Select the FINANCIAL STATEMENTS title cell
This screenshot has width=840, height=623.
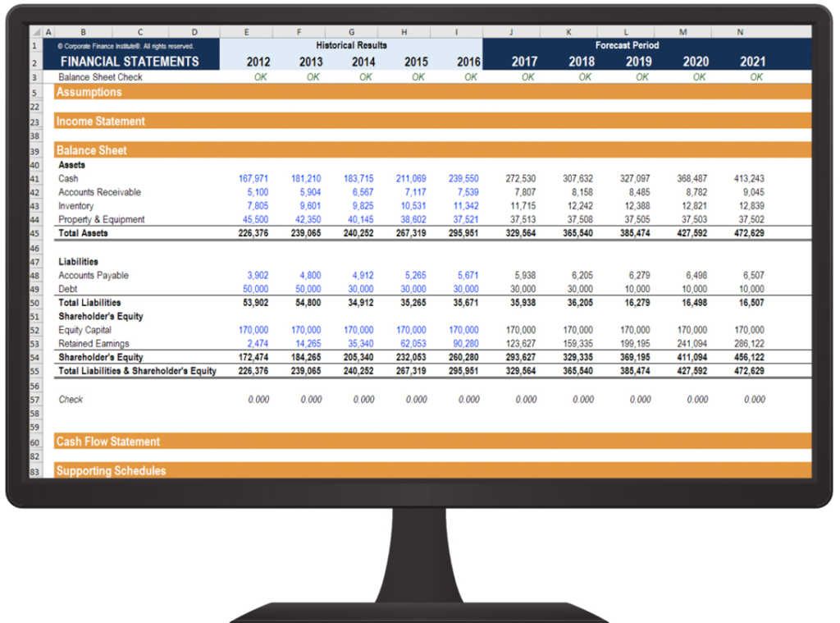tap(129, 62)
